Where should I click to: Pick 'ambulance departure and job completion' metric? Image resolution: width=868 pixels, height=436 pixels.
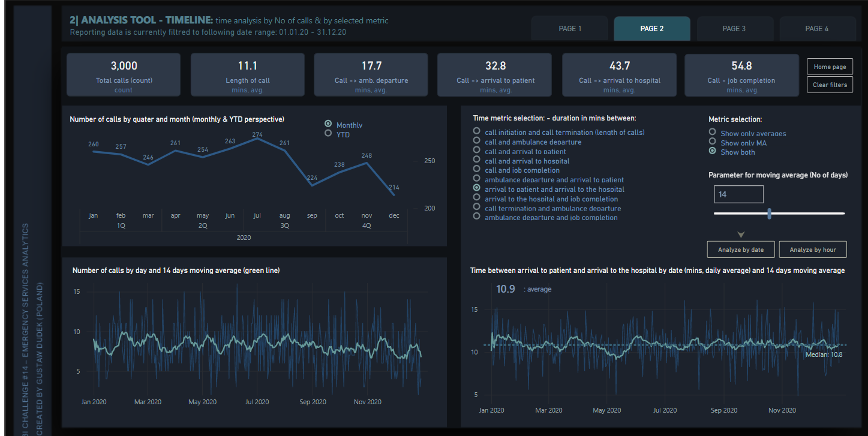pyautogui.click(x=477, y=217)
